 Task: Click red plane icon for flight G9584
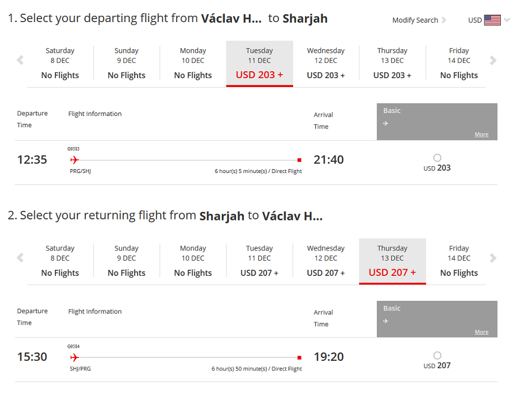tap(74, 357)
